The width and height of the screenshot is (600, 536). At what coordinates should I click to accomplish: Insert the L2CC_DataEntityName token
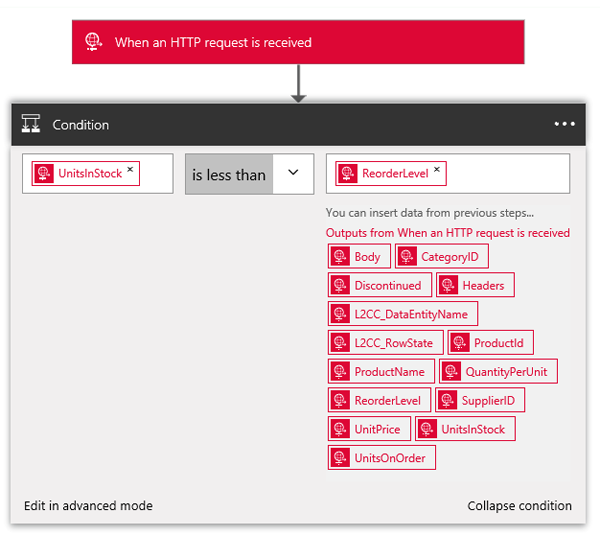pos(402,314)
